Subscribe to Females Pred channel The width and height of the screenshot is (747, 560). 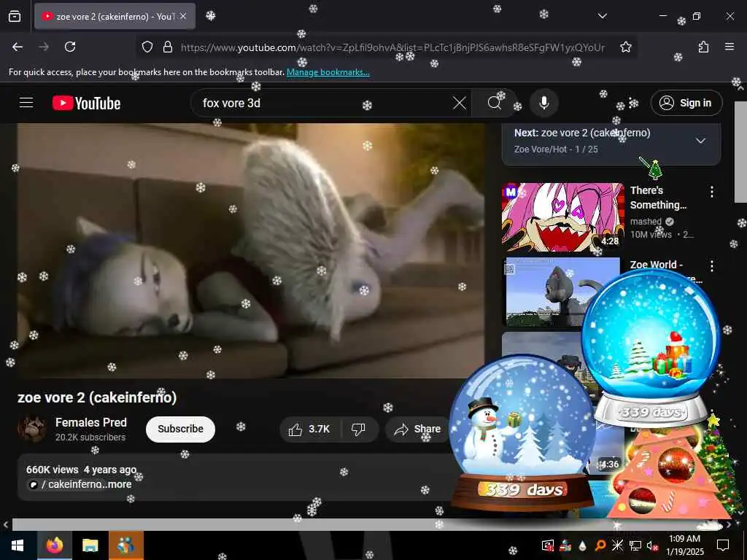click(180, 429)
